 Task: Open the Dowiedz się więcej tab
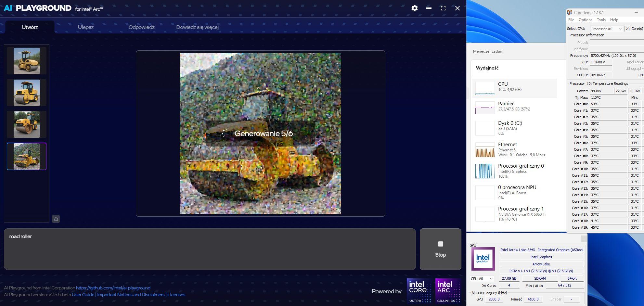click(x=197, y=27)
